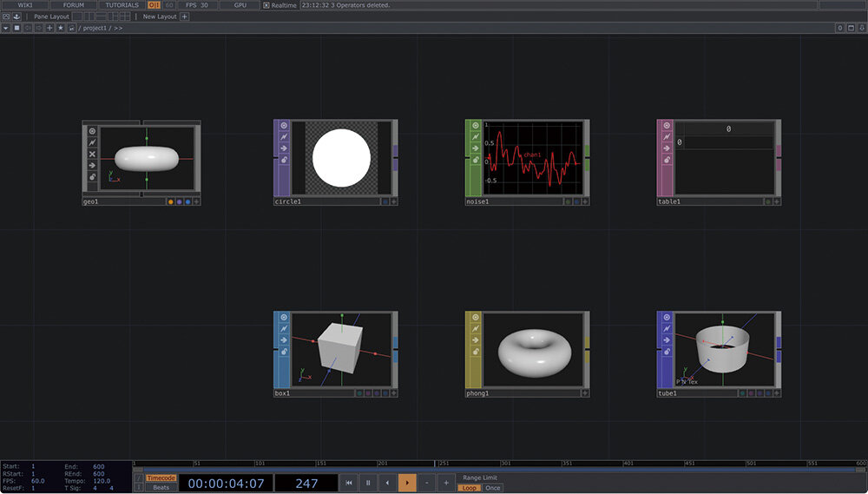868x494 pixels.
Task: Click the clone immune bolt icon on box1
Action: (283, 329)
